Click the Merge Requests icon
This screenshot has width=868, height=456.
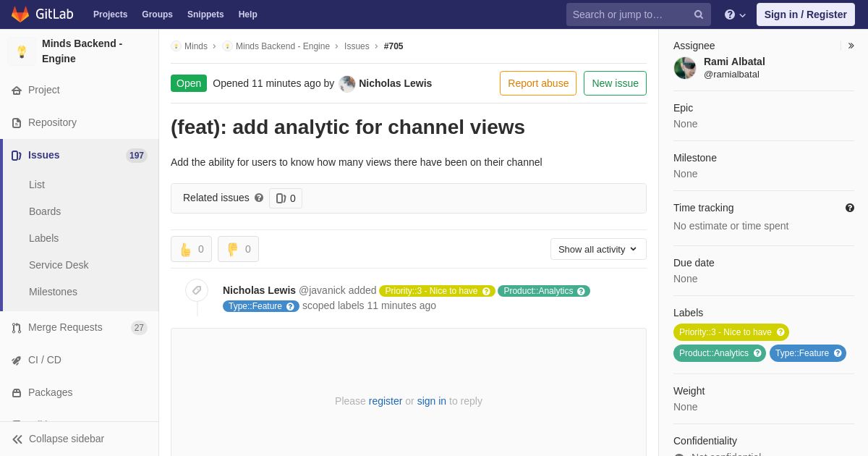click(x=17, y=328)
